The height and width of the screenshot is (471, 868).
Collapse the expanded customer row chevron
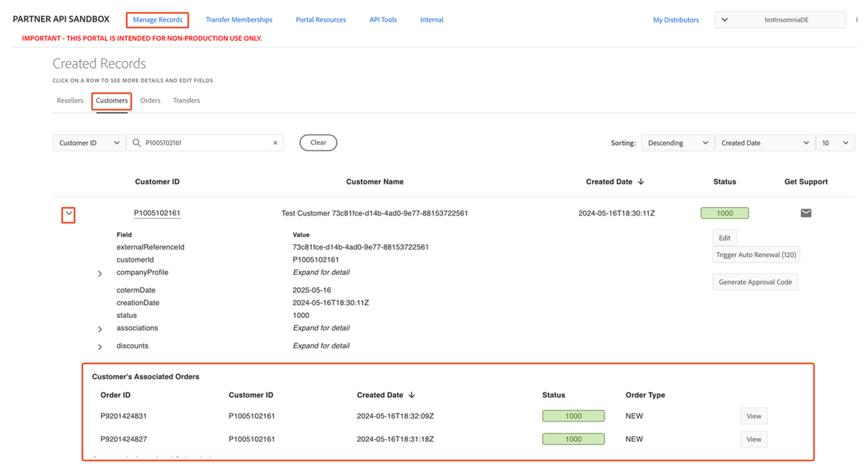68,214
